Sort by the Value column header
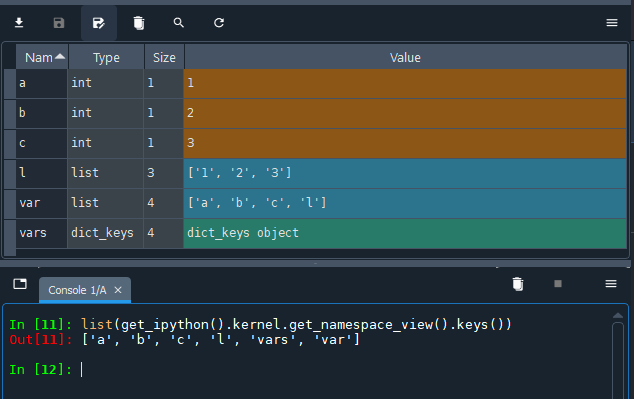Viewport: 634px width, 399px height. (405, 57)
